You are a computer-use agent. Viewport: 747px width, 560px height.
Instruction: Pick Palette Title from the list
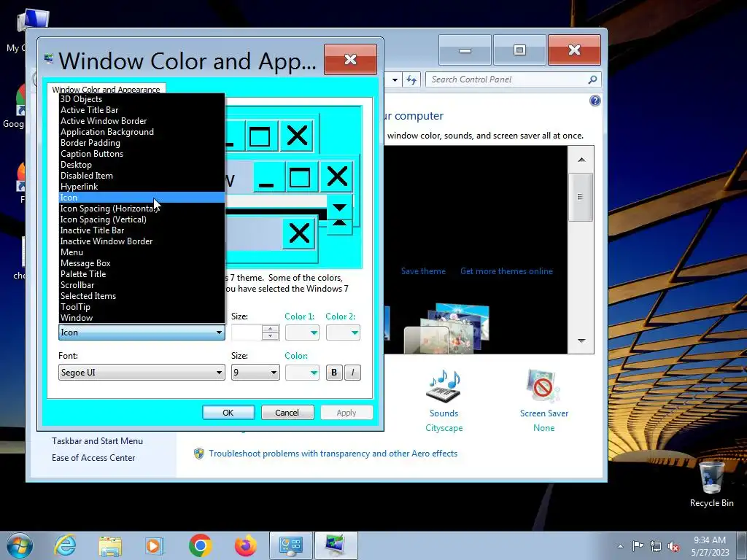(x=142, y=274)
